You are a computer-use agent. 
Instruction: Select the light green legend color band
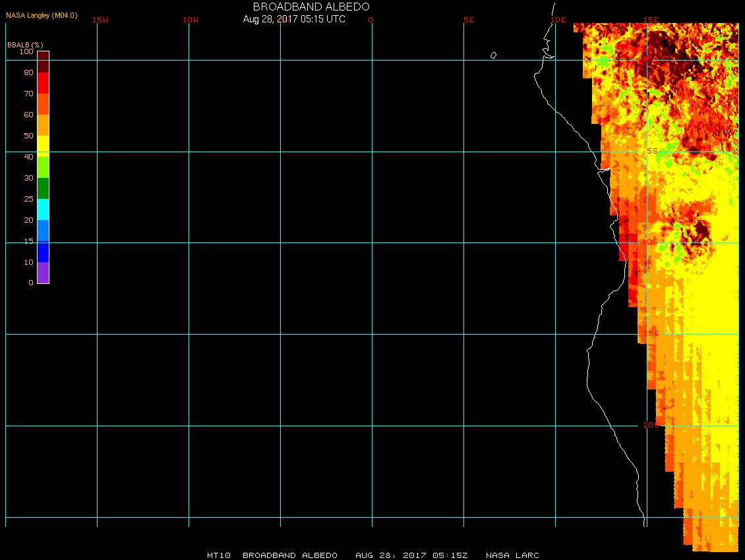pyautogui.click(x=43, y=167)
